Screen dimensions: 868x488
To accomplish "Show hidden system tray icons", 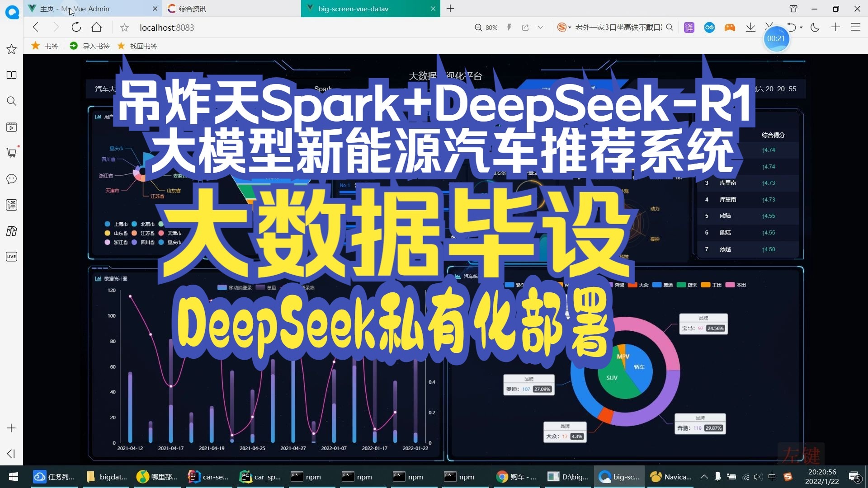I will coord(704,477).
